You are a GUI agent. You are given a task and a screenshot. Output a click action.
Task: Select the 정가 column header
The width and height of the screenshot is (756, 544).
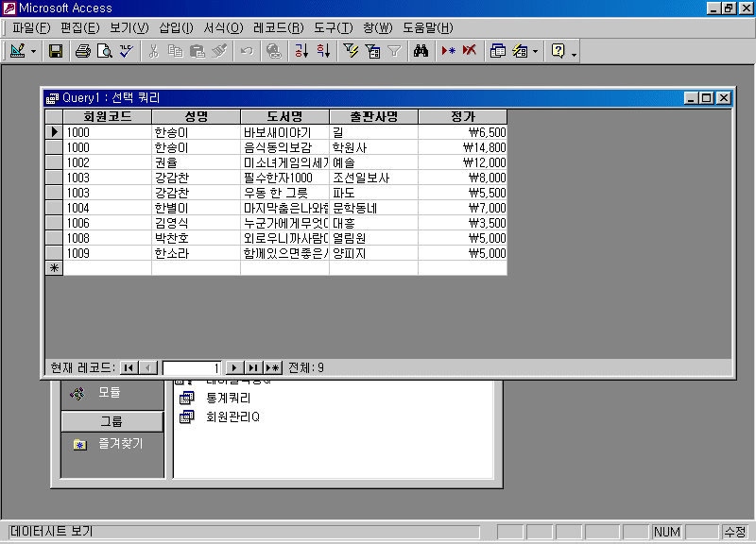tap(463, 116)
